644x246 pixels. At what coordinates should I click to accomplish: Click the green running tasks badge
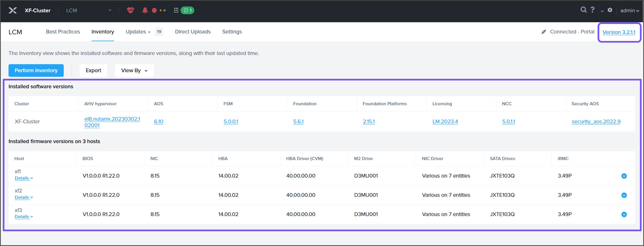pyautogui.click(x=187, y=10)
